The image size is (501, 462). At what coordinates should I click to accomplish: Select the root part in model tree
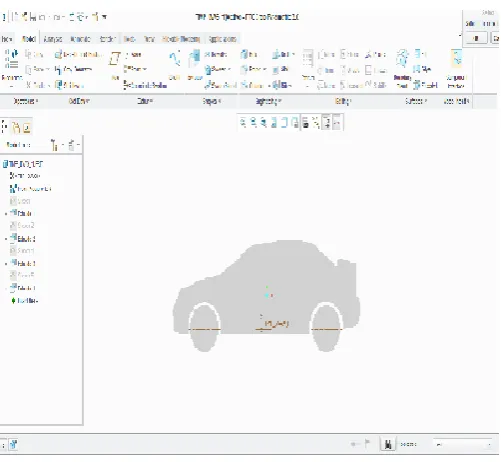tap(23, 164)
